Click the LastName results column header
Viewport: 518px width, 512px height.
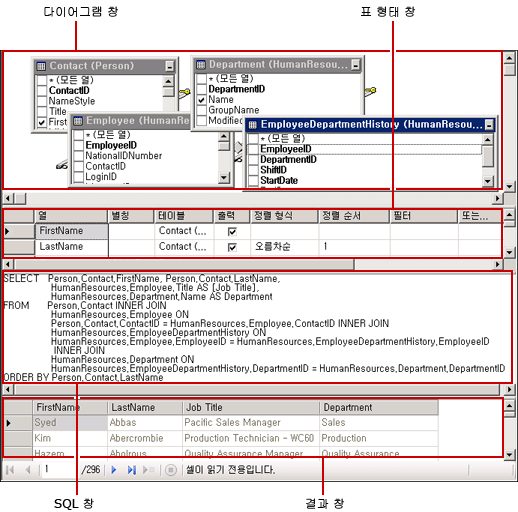(x=145, y=407)
